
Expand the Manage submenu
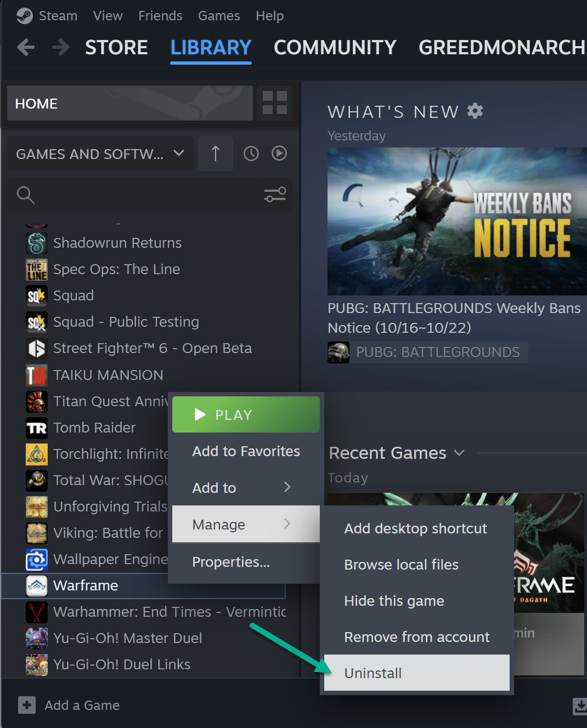tap(246, 524)
